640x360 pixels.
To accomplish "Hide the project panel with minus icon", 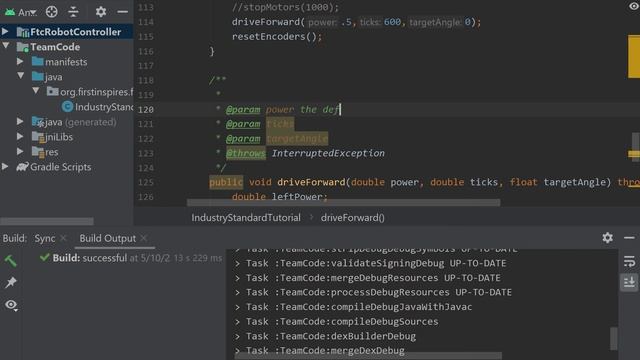I will pyautogui.click(x=122, y=12).
